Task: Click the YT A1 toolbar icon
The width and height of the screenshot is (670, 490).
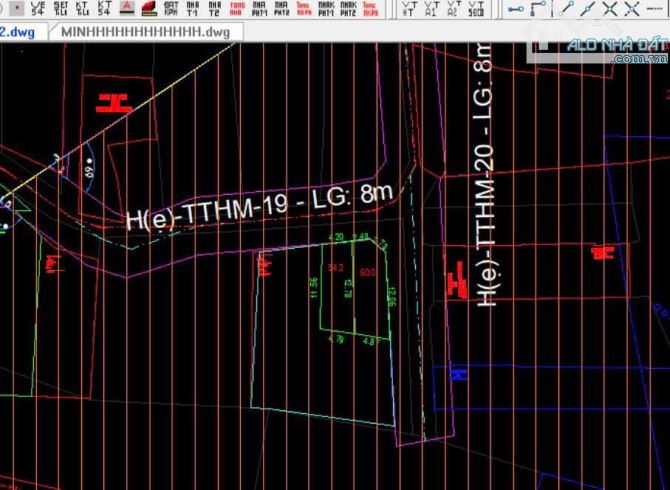Action: point(430,9)
